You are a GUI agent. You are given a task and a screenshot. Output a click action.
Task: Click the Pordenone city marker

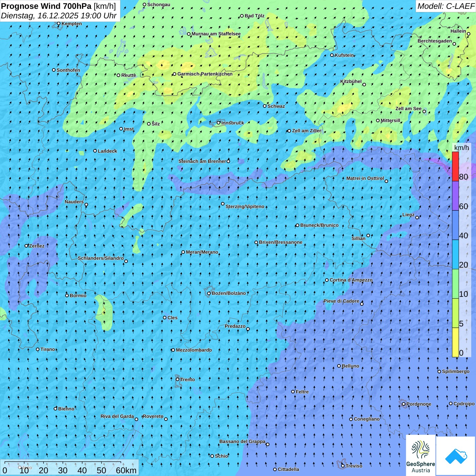404,404
